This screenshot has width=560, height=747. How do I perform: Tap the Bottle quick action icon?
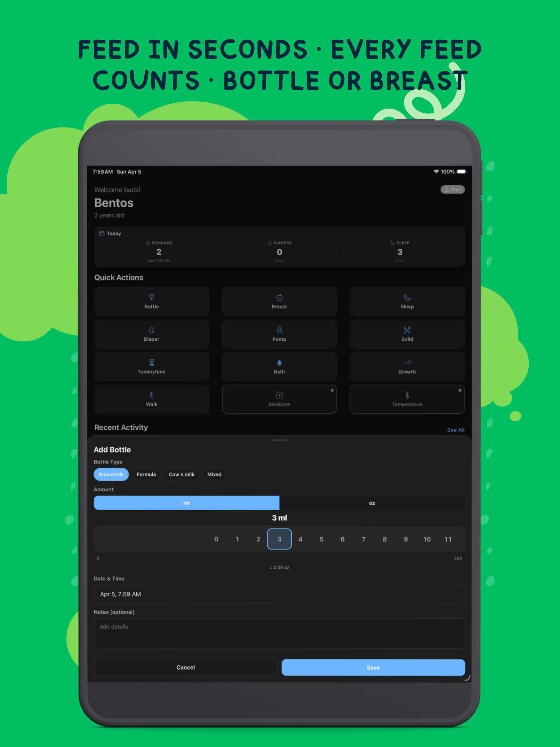click(151, 297)
